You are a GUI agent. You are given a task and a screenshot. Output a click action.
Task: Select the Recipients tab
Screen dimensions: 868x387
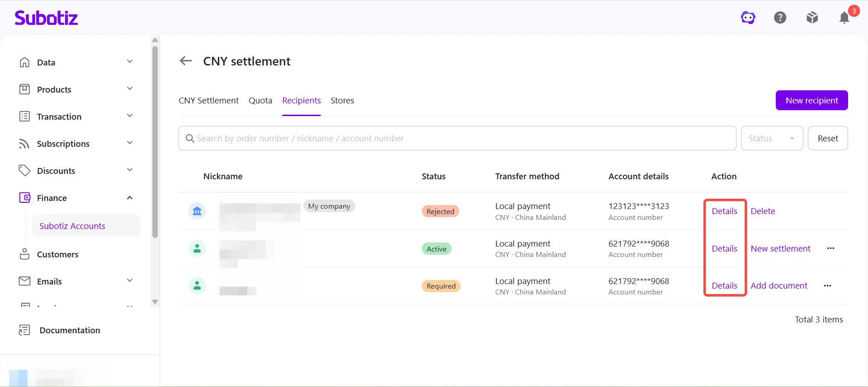pos(302,100)
